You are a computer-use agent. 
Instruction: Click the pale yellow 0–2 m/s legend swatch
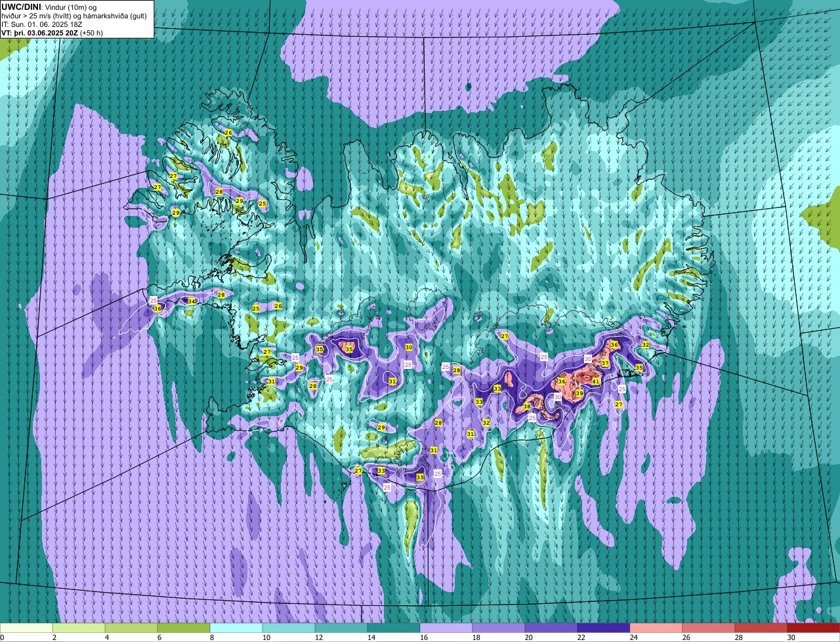coord(26,628)
